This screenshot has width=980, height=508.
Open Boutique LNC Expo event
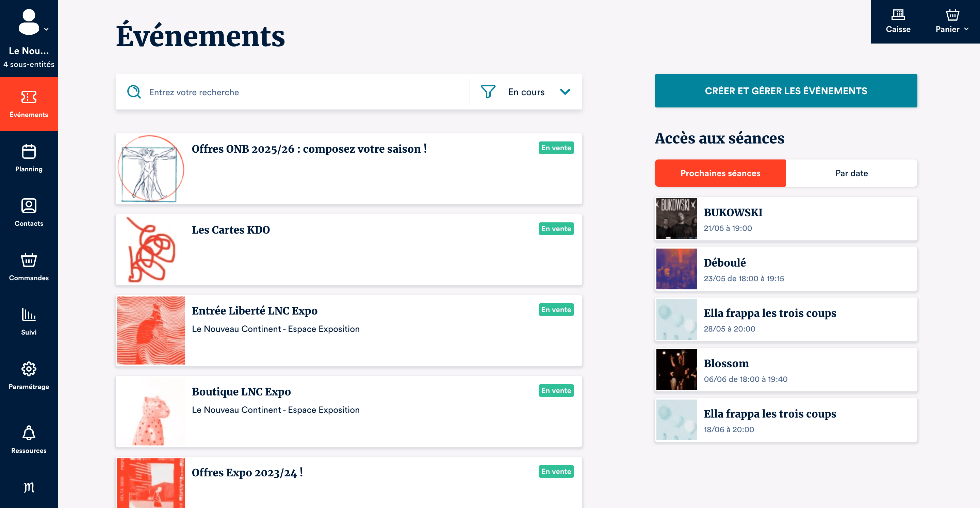point(349,411)
